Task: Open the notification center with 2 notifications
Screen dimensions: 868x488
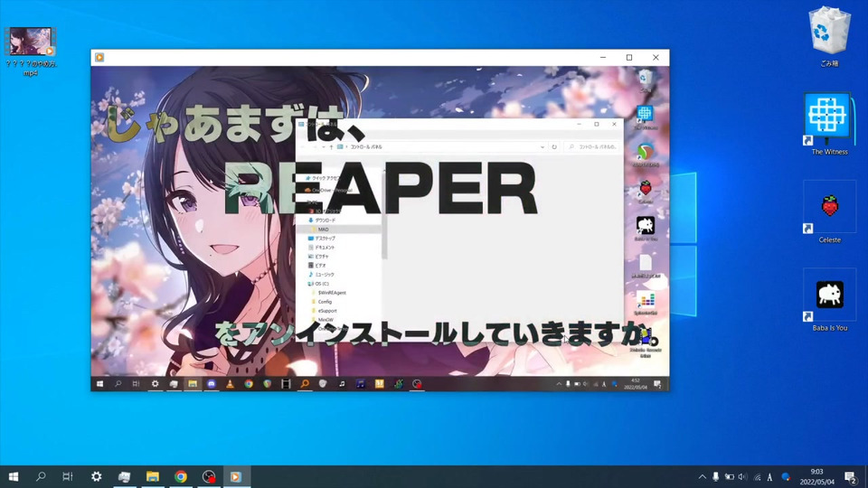Action: pos(852,476)
